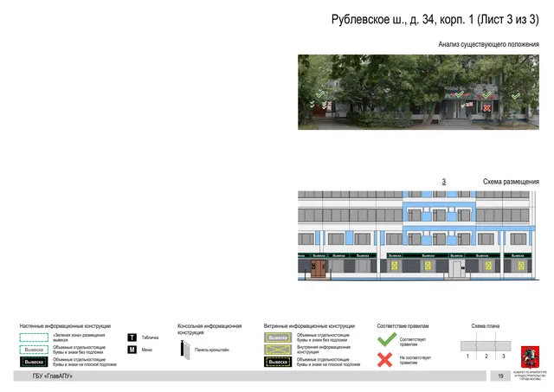Click the grey Схема плана bar diagram
Image resolution: width=554 pixels, height=392 pixels.
[486, 346]
